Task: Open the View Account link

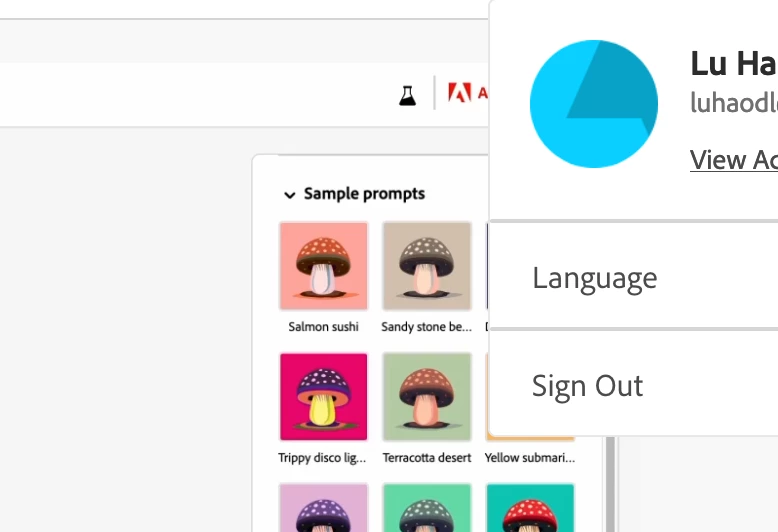Action: [x=734, y=160]
